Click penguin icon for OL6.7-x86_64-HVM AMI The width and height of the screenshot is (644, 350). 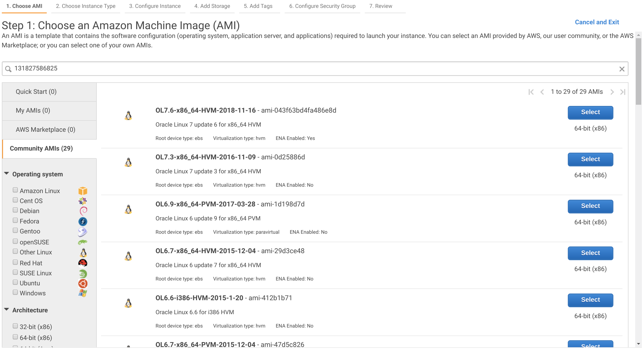click(128, 256)
